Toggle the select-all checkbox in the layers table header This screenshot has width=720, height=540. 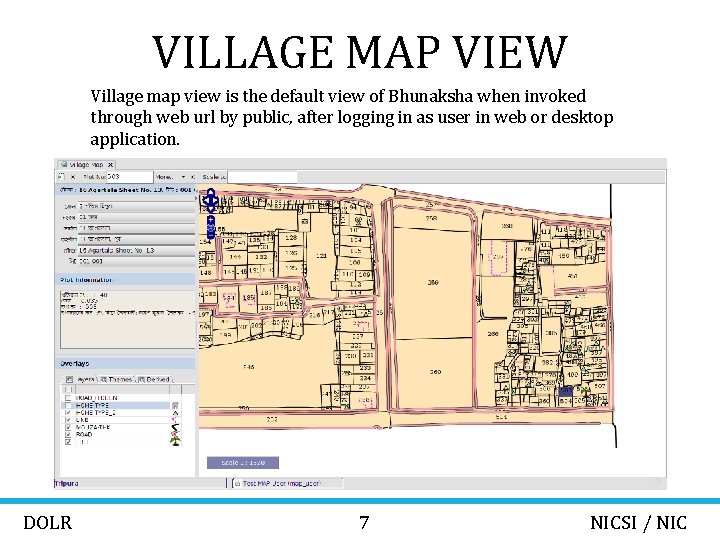tap(68, 389)
